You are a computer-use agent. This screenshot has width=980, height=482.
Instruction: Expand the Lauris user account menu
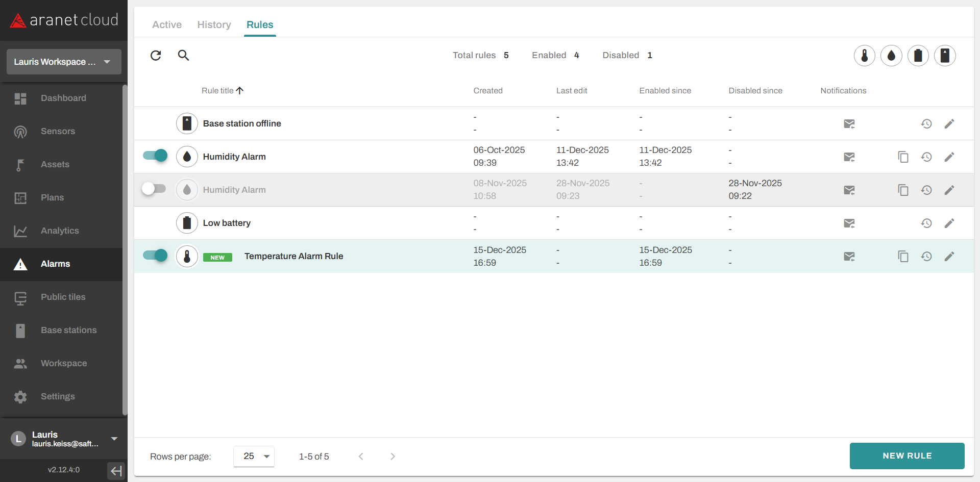pyautogui.click(x=114, y=439)
